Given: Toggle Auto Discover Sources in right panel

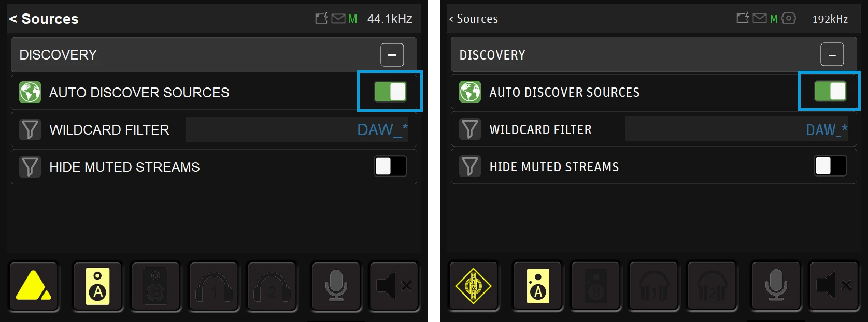Looking at the screenshot, I should pos(830,92).
